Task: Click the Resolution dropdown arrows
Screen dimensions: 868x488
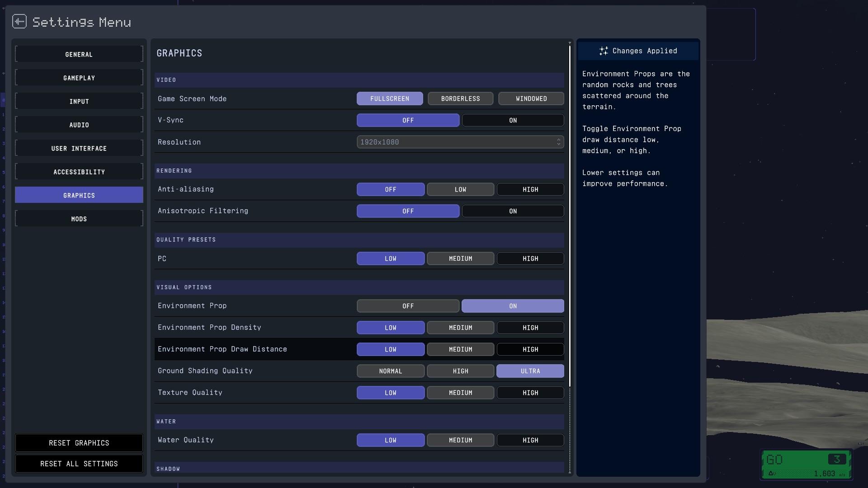Action: (x=559, y=142)
